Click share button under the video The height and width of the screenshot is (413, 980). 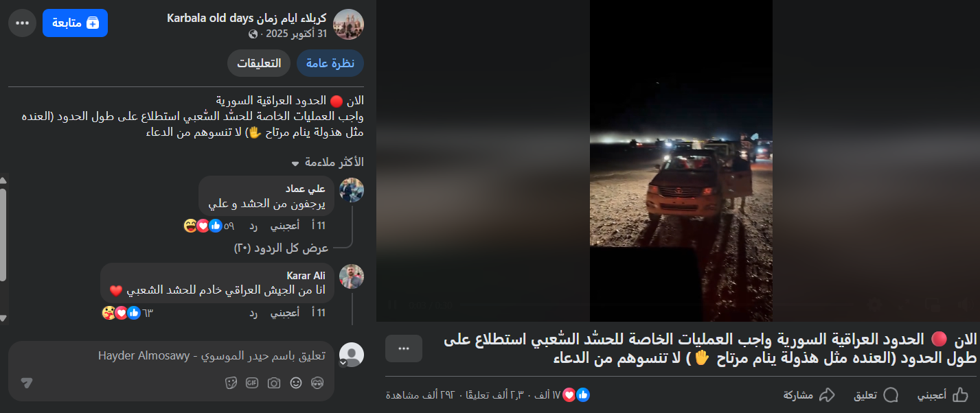pos(809,394)
